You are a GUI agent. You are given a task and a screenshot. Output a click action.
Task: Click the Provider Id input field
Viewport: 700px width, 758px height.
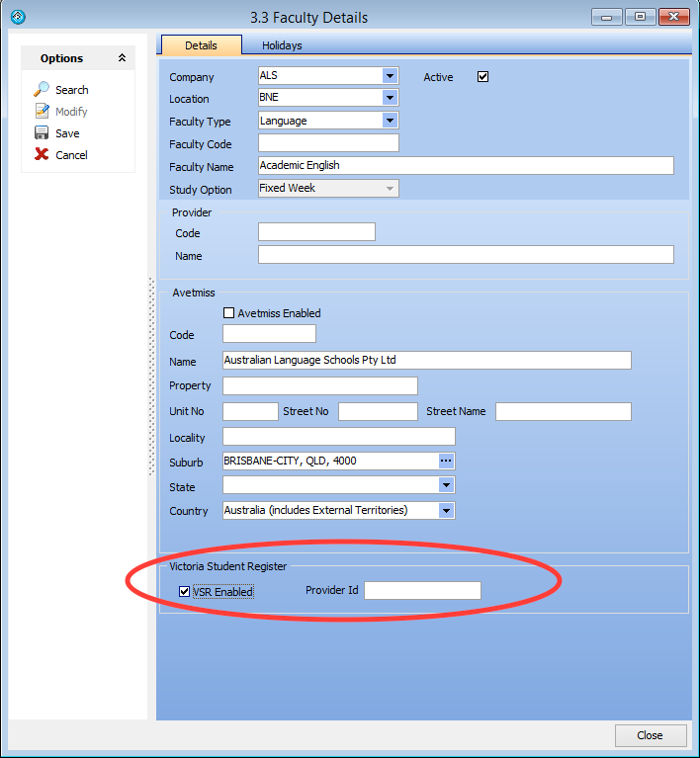point(422,591)
